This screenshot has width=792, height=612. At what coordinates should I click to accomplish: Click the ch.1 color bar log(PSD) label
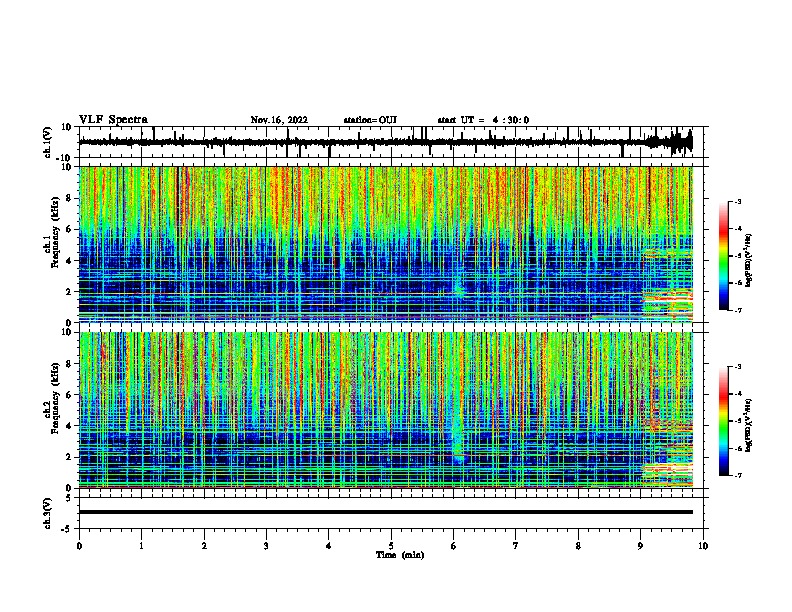(749, 260)
